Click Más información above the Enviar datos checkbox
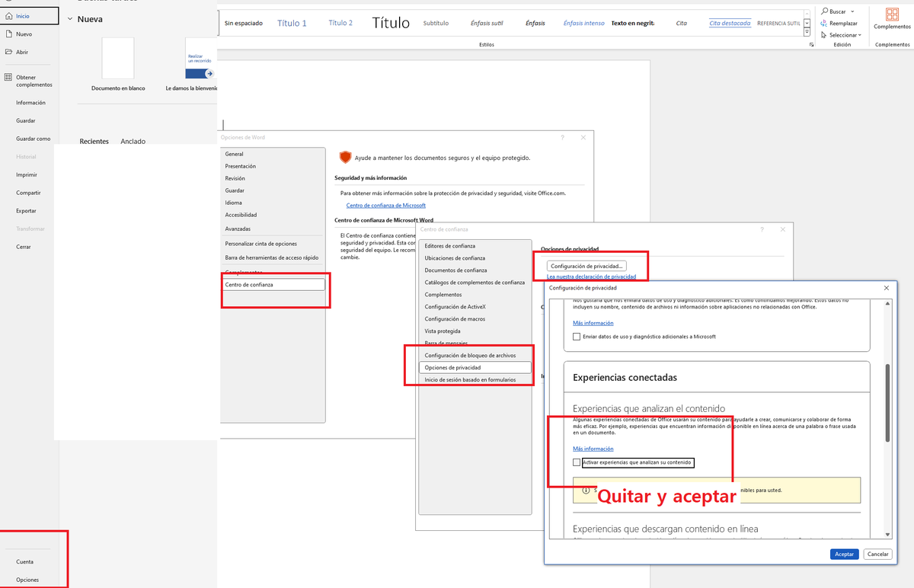The height and width of the screenshot is (588, 914). pos(593,323)
